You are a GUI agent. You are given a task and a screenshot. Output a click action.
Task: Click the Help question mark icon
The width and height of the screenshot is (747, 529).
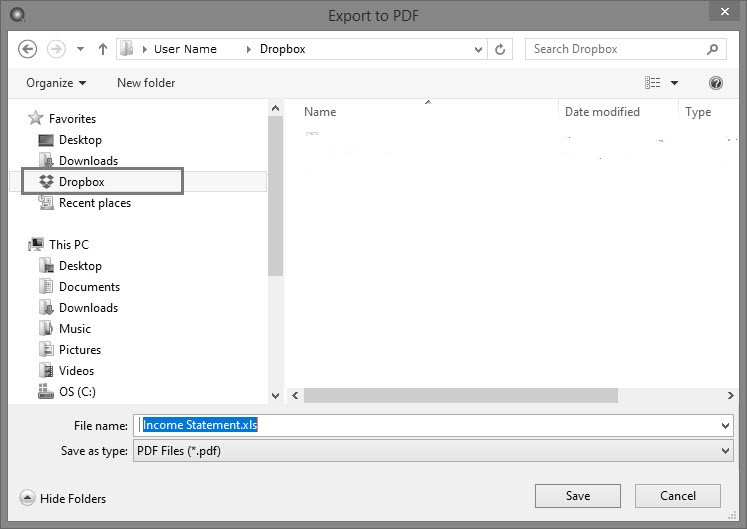[x=715, y=83]
